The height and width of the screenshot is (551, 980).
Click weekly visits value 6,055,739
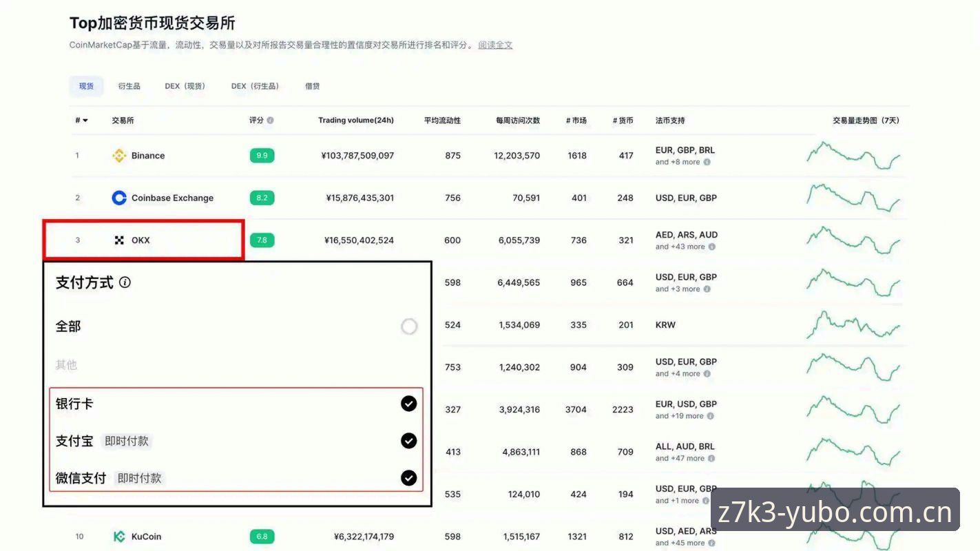(x=519, y=240)
